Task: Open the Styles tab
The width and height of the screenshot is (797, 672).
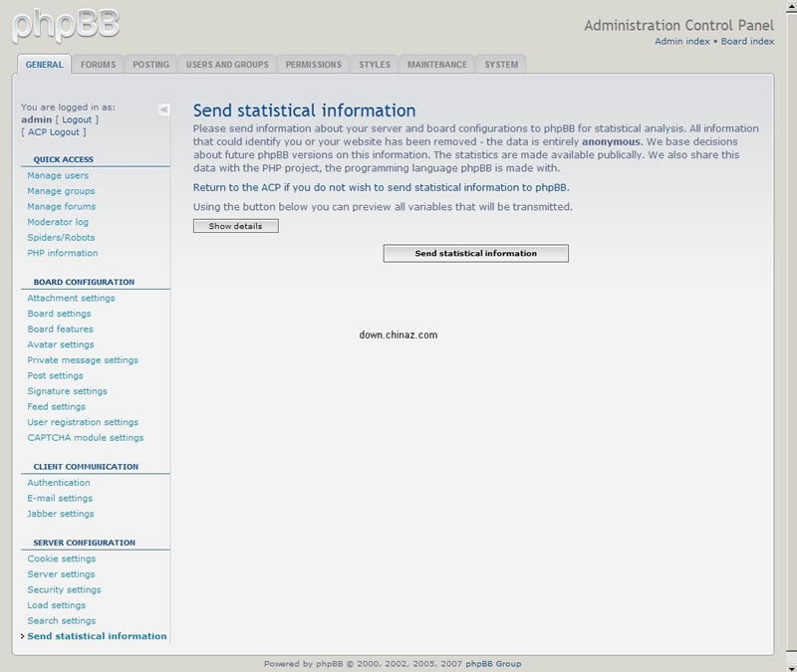Action: click(x=375, y=65)
